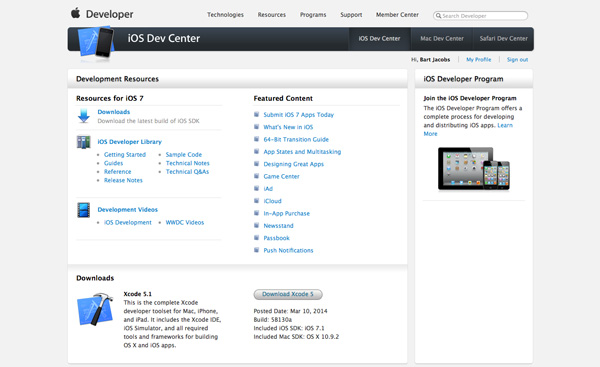Open the Passbook link

coord(276,238)
